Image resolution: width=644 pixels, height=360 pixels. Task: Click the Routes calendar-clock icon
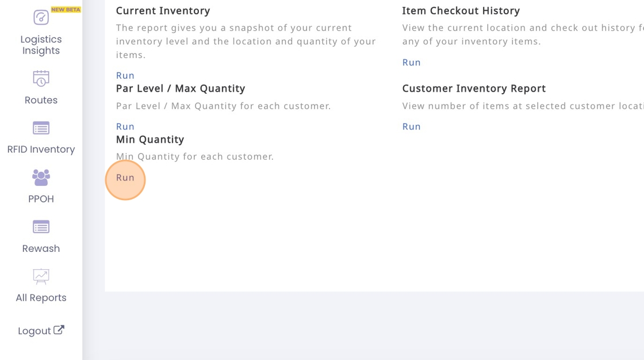click(x=41, y=79)
